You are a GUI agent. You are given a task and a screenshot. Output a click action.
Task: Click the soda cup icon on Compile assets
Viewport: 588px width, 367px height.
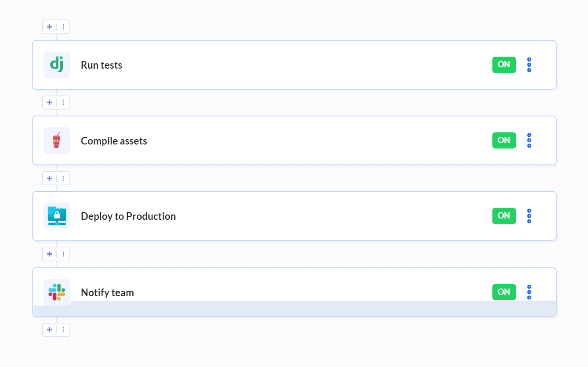[x=57, y=140]
